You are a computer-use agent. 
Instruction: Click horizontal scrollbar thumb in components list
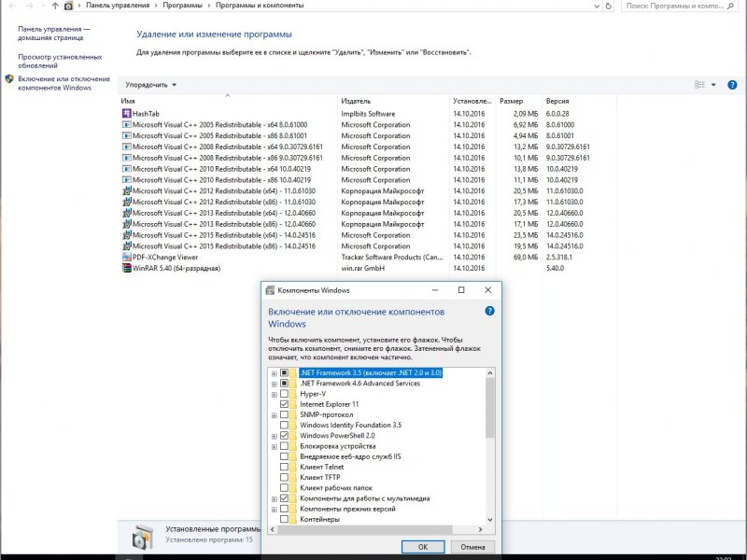tap(364, 529)
